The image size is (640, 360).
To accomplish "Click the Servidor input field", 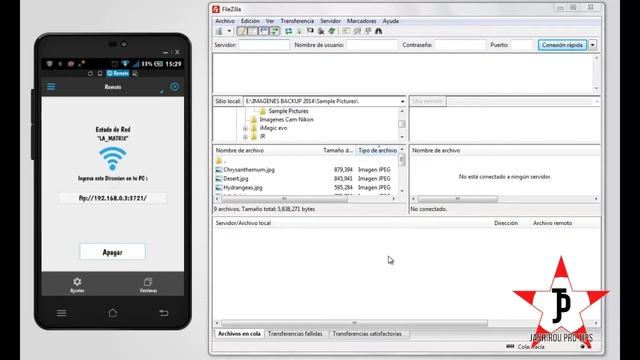I will [264, 45].
